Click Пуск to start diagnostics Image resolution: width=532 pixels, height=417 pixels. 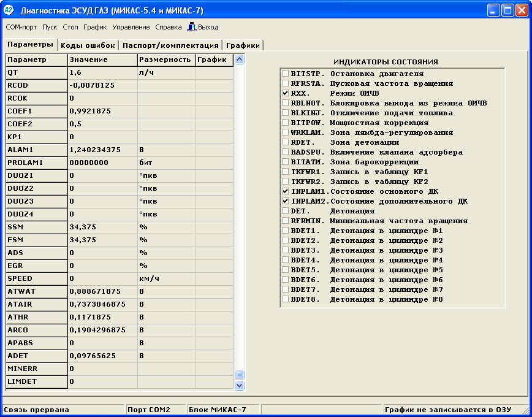50,27
